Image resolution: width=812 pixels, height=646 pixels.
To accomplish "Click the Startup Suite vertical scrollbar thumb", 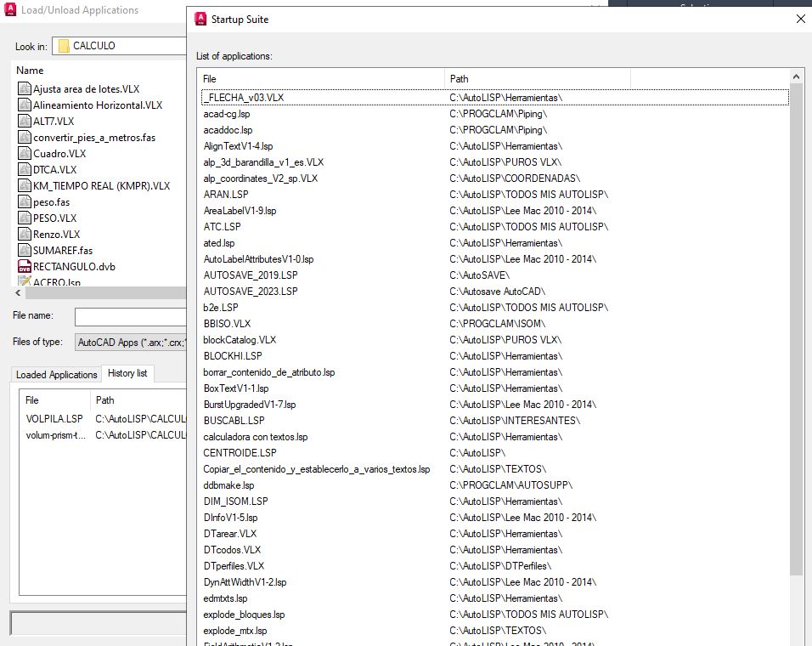I will click(796, 329).
